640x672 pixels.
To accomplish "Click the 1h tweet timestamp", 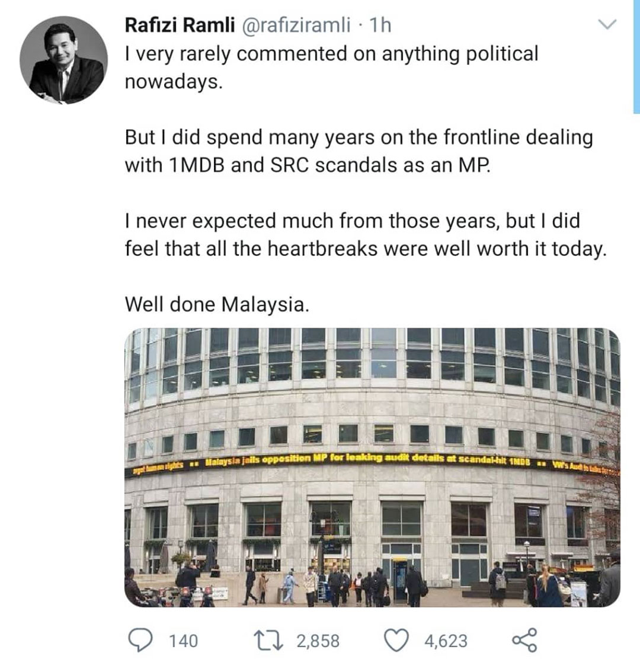I will pyautogui.click(x=380, y=25).
